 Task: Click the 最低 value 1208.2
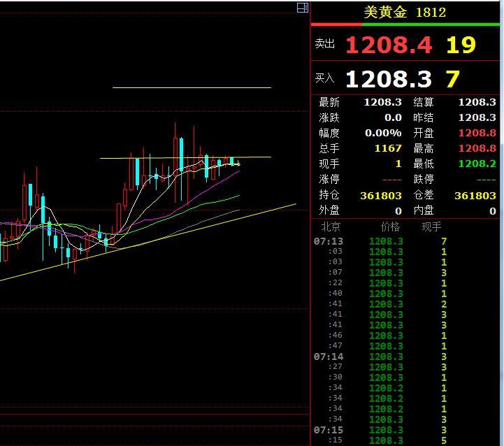coord(477,164)
